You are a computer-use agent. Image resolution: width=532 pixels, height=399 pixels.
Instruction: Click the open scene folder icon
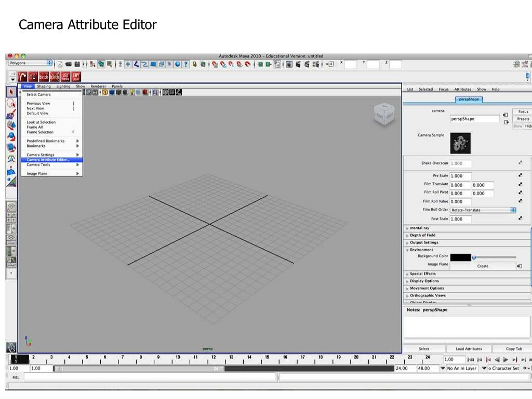pos(69,64)
